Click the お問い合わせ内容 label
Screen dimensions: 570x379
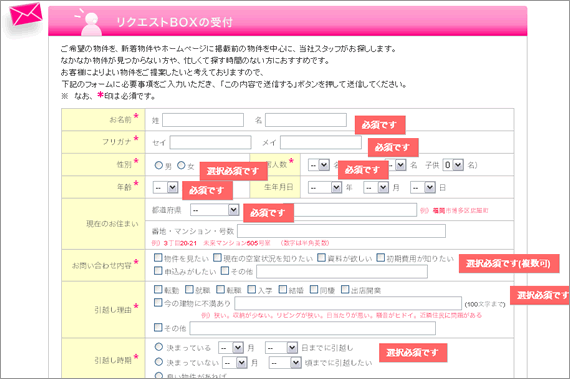point(102,266)
